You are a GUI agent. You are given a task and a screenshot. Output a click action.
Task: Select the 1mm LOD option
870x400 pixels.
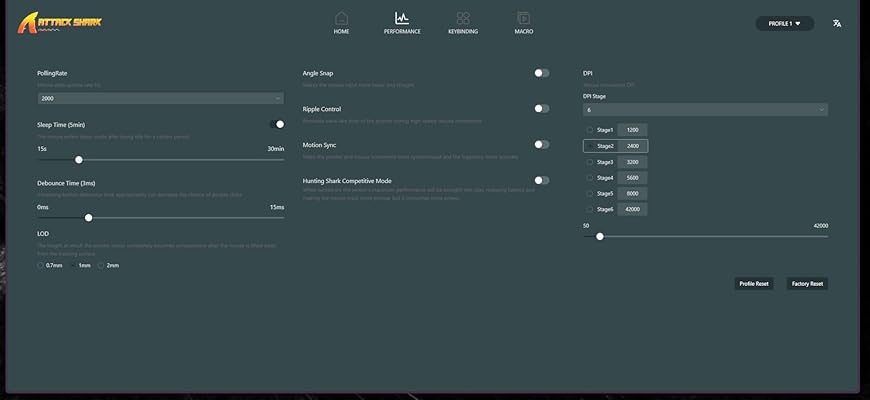[x=72, y=265]
